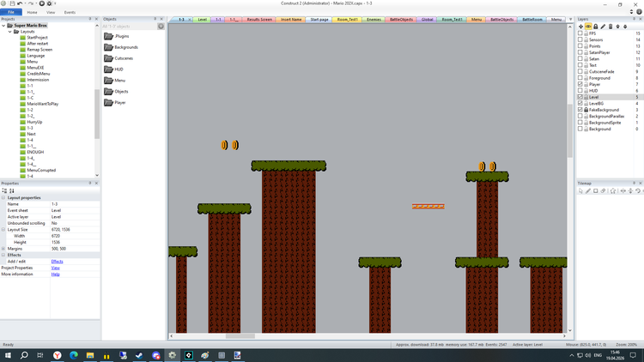Switch to the Enemies tab
Screen dimensions: 644x362
pos(374,19)
